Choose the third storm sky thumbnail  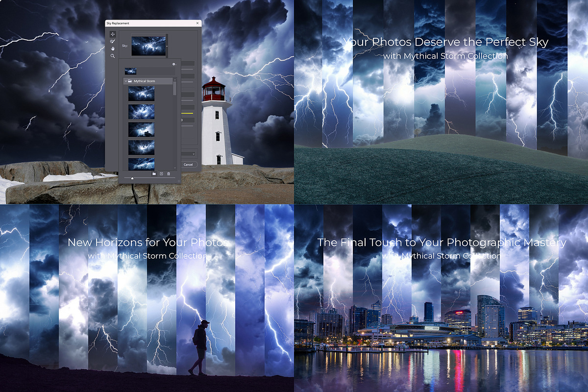[x=142, y=129]
